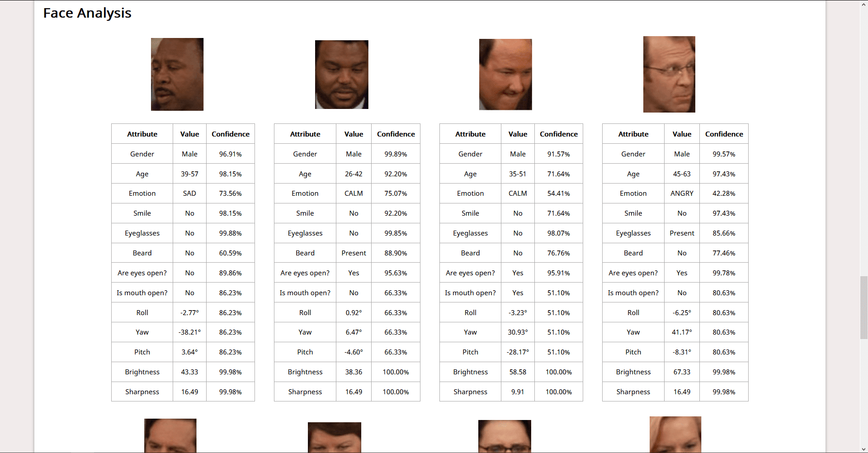Click the scrollbar down arrow
The width and height of the screenshot is (868, 453).
(864, 449)
